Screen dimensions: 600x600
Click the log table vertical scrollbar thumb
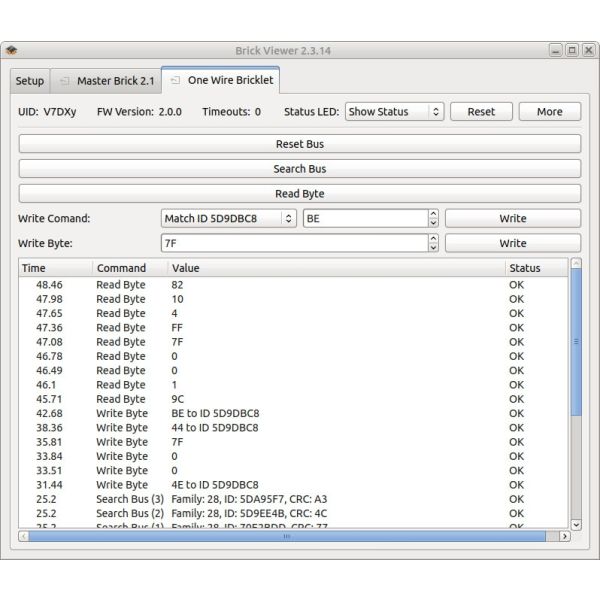pos(576,342)
